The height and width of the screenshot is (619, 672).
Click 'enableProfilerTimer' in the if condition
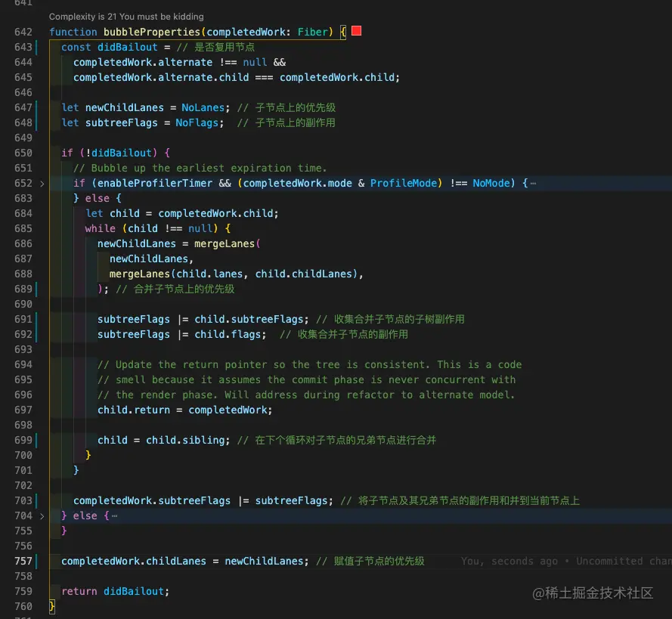coord(155,184)
